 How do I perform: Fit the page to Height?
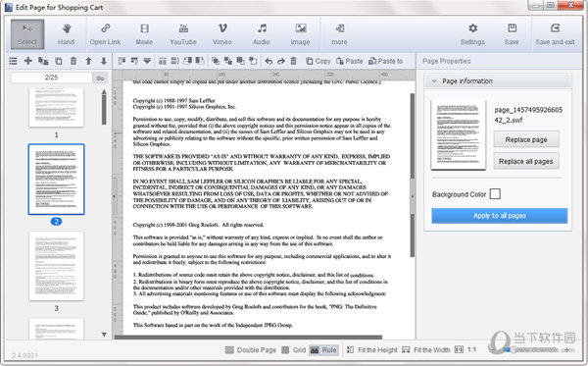pyautogui.click(x=372, y=350)
